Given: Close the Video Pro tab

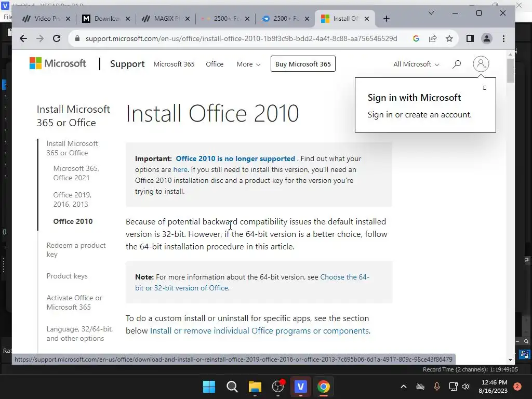Looking at the screenshot, I should click(x=68, y=19).
